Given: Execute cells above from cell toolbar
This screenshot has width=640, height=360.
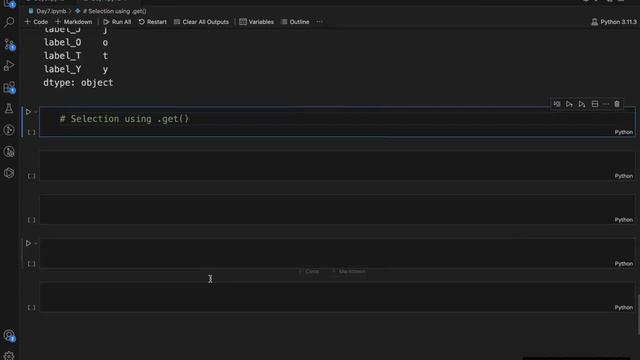Looking at the screenshot, I should tap(569, 104).
